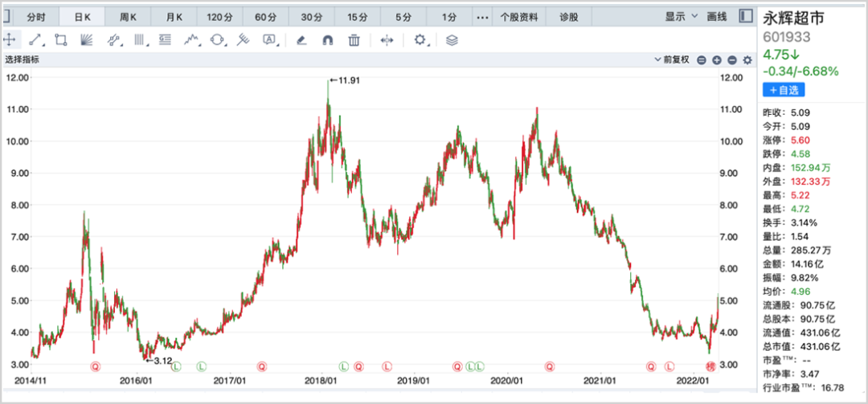The width and height of the screenshot is (868, 404).
Task: Add stock with +自选 button
Action: (x=784, y=90)
